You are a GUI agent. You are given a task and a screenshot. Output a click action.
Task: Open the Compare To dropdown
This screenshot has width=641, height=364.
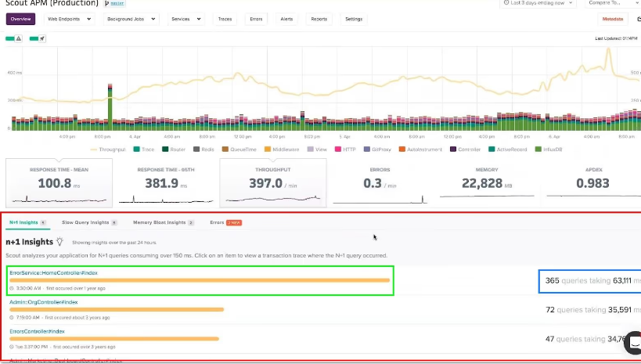(613, 3)
